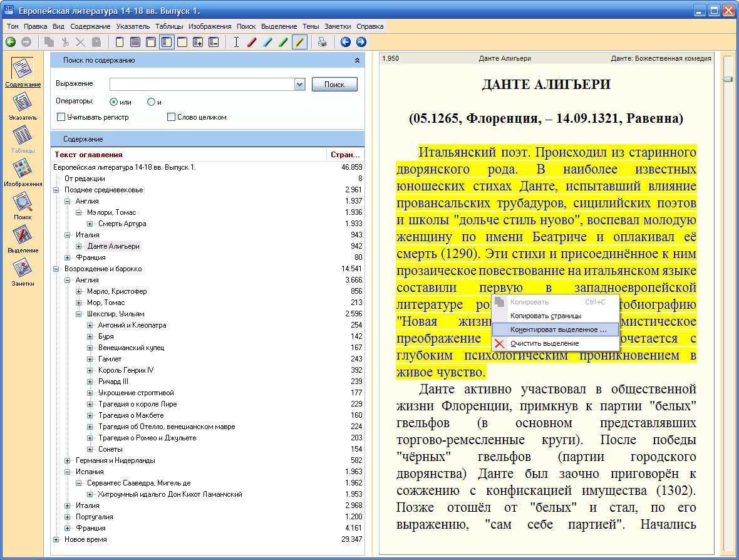Expand the 'Смерть Артура' tree node
This screenshot has height=560, width=739.
(90, 224)
